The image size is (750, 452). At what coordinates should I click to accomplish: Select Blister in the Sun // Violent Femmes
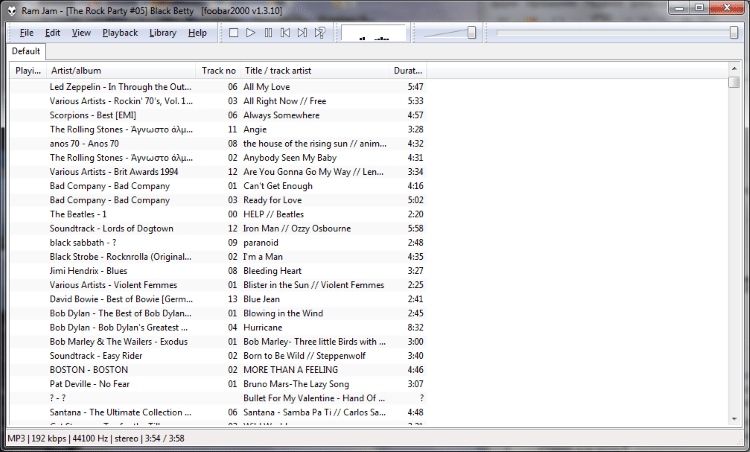click(314, 285)
